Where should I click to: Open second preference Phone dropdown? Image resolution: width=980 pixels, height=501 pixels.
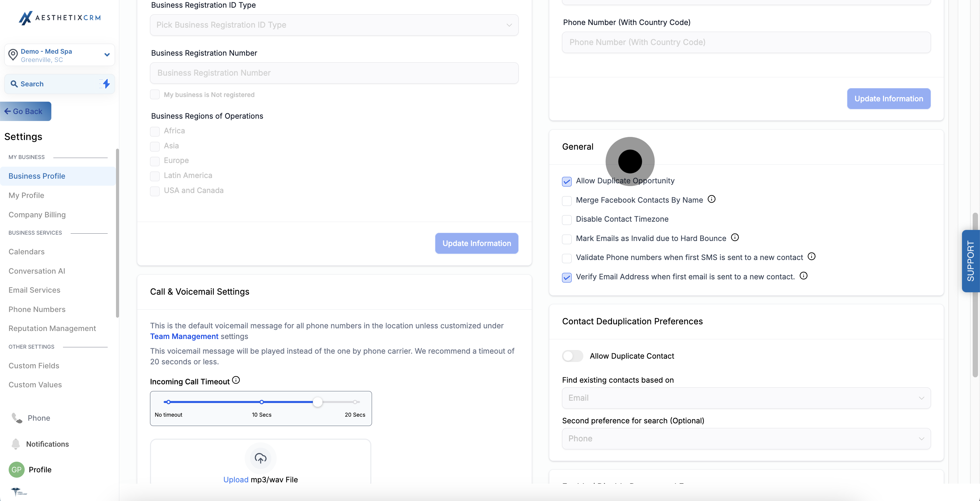(746, 439)
